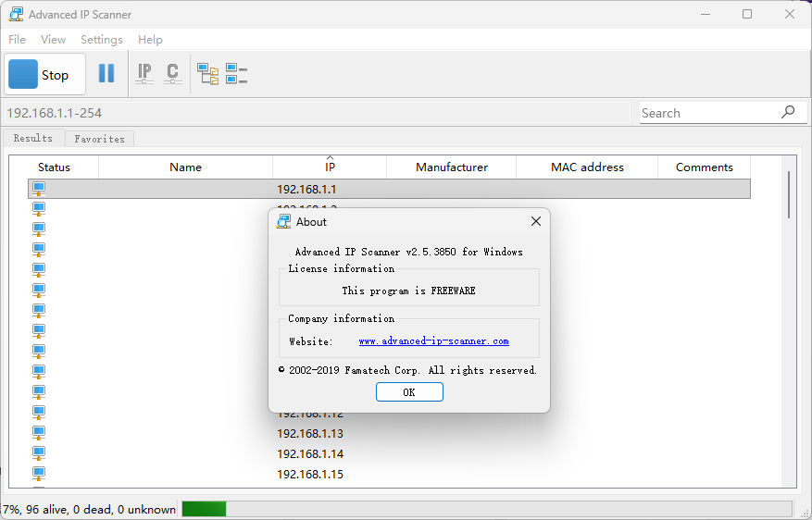Click the IP range input field
Screen dimensions: 812x520
click(317, 113)
